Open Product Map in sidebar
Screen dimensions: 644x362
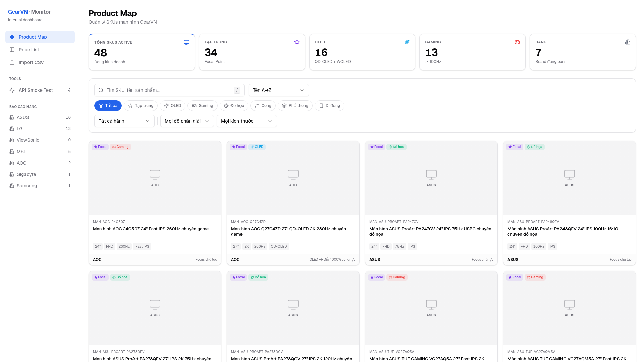tap(40, 37)
